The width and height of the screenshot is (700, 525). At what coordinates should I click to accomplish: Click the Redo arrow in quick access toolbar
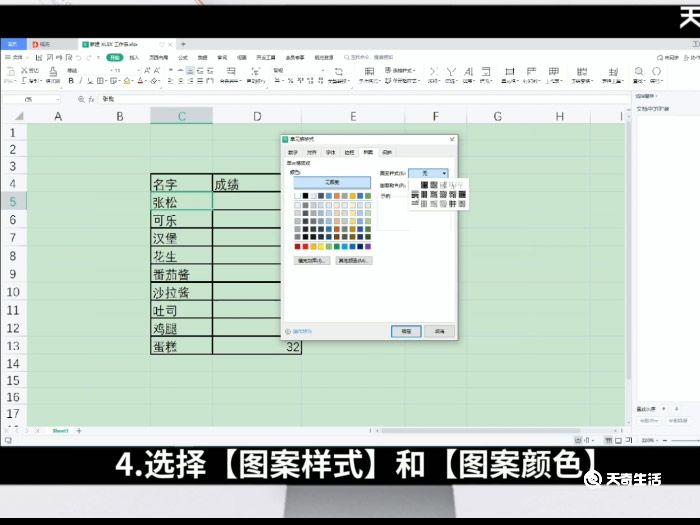point(88,58)
